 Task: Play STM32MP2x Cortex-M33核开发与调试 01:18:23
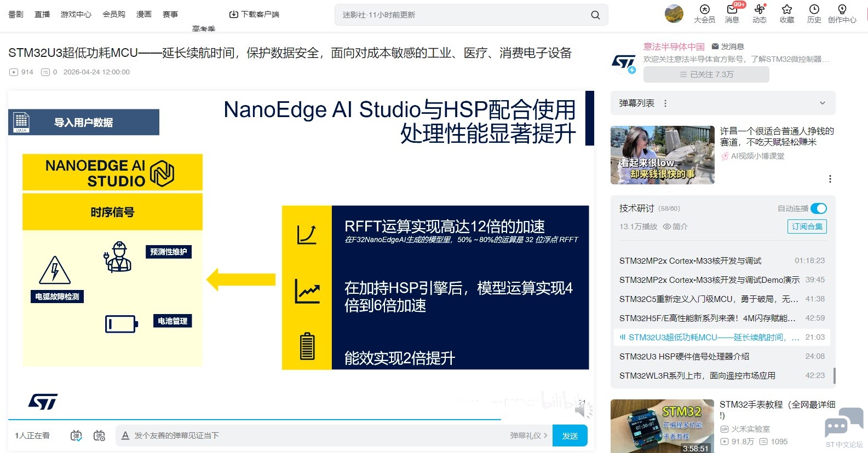pyautogui.click(x=722, y=260)
